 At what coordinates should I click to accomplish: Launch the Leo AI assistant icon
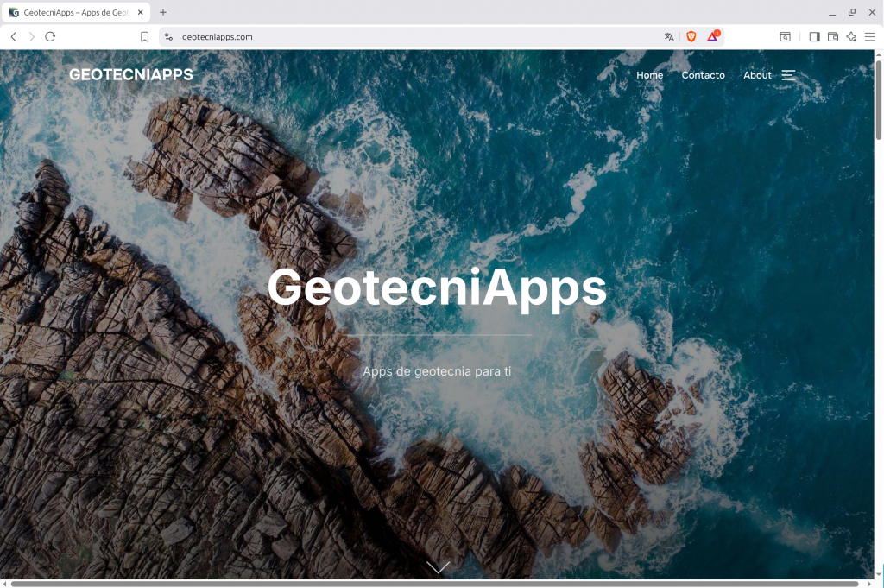(x=851, y=37)
